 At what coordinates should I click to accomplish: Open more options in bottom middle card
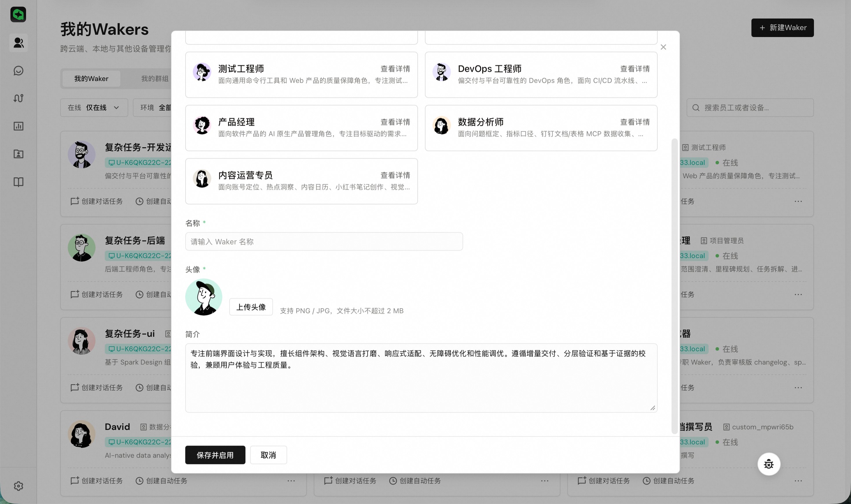545,481
